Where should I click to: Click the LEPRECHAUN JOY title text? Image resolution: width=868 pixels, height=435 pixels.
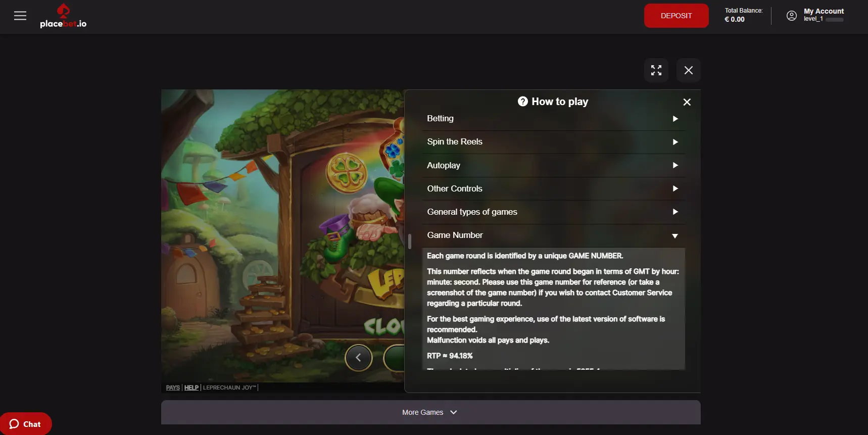click(229, 388)
